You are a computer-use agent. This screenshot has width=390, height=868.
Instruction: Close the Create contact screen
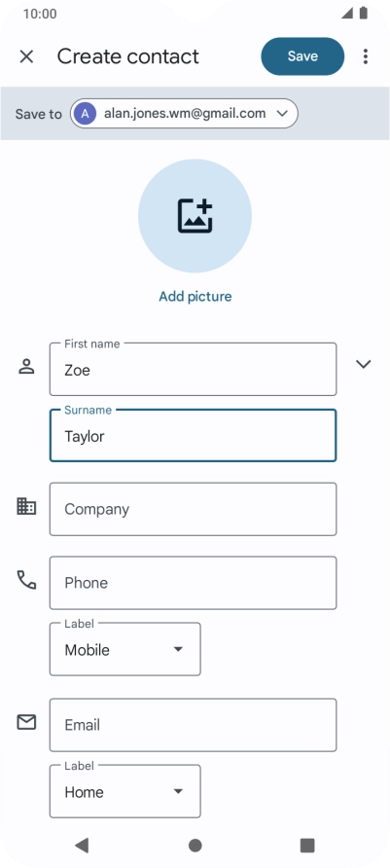pos(26,56)
